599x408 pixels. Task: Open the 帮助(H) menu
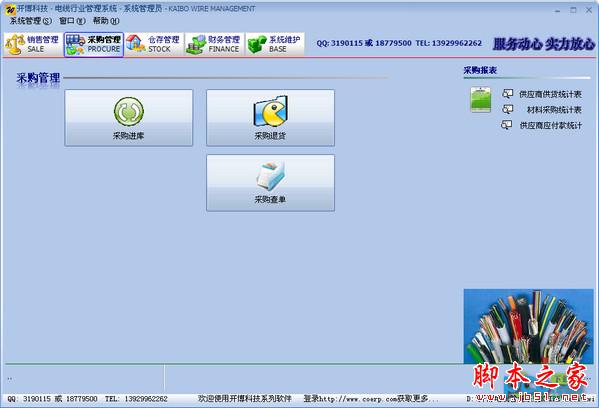pyautogui.click(x=106, y=21)
